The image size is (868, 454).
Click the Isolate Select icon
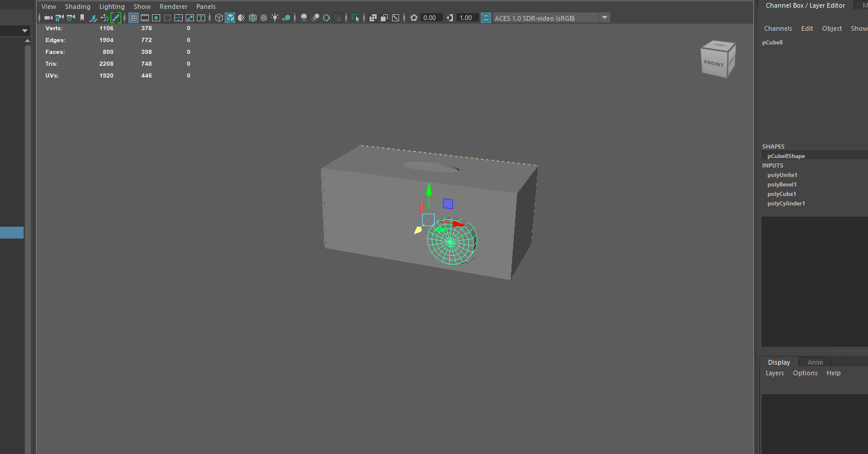coord(355,18)
